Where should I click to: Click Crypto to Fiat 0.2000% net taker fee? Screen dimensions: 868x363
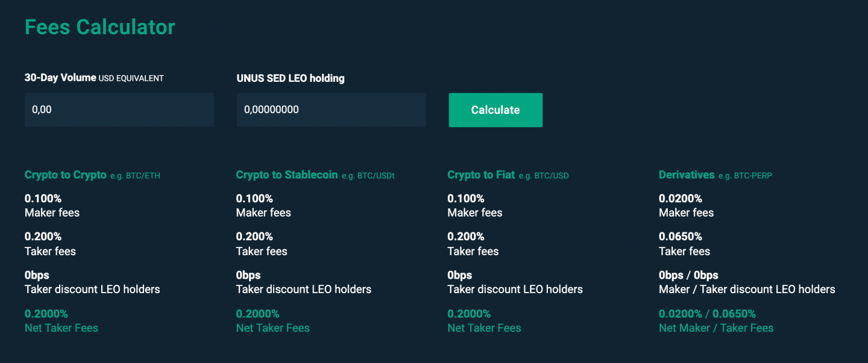coord(469,314)
